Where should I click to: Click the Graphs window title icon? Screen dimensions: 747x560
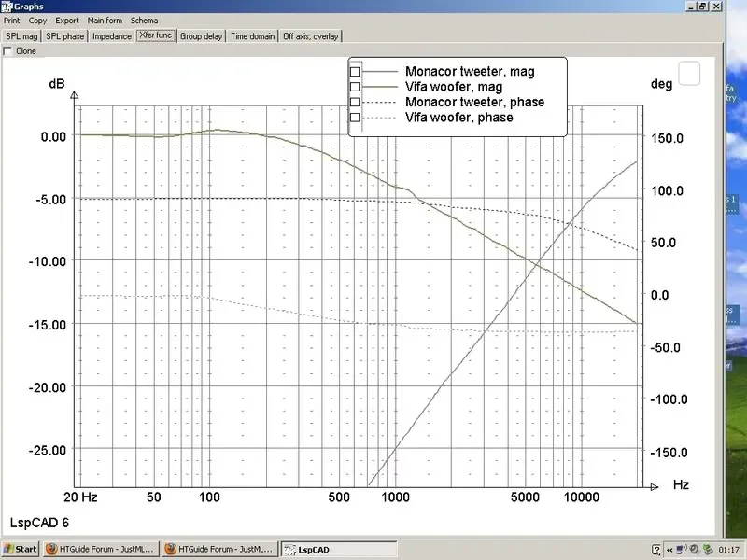(x=7, y=7)
